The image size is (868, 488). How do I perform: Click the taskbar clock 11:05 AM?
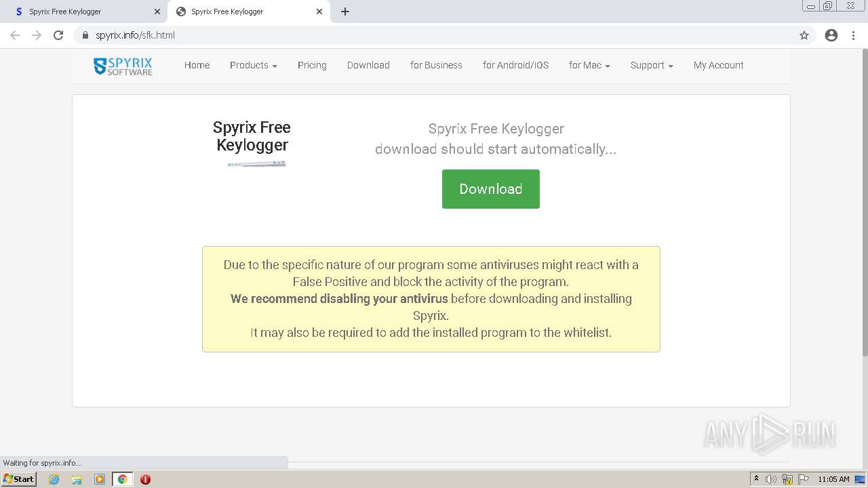833,479
